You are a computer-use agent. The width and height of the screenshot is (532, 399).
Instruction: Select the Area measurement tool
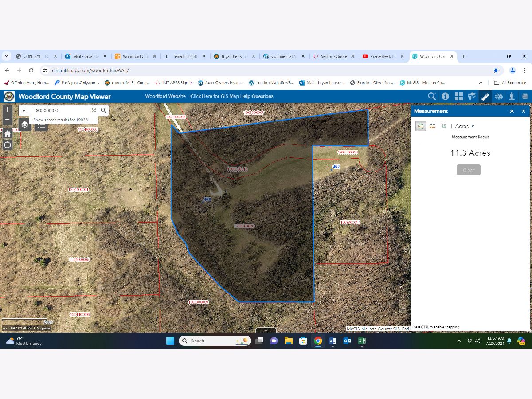tap(420, 126)
